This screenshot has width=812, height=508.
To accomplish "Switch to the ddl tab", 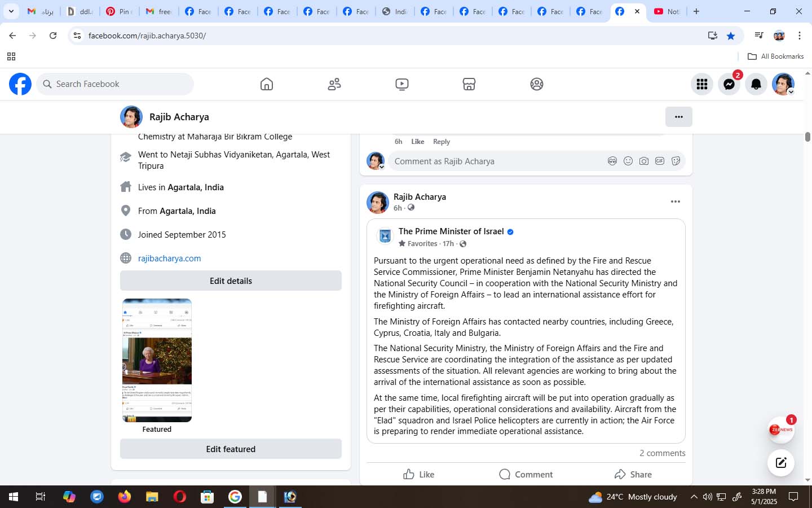I will [80, 11].
